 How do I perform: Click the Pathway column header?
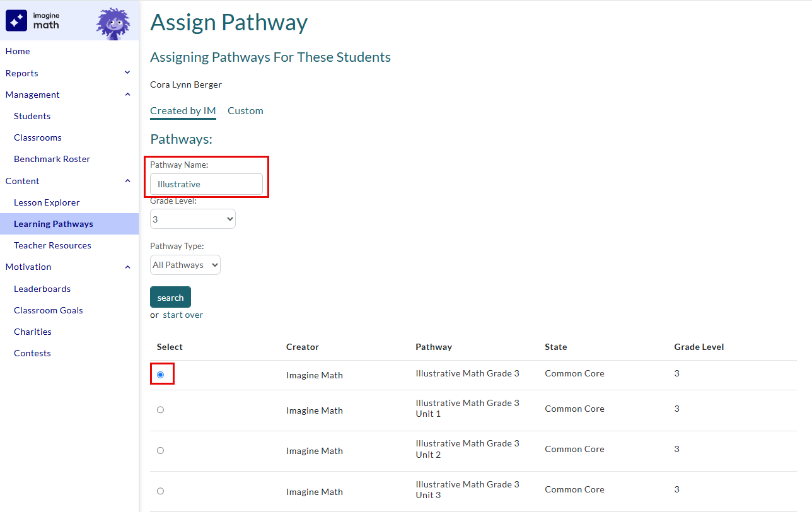434,347
